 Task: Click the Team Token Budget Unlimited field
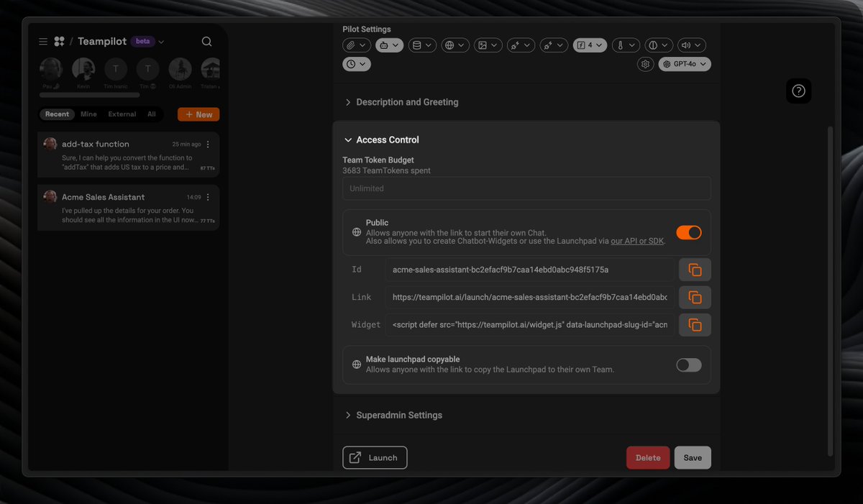[x=526, y=188]
